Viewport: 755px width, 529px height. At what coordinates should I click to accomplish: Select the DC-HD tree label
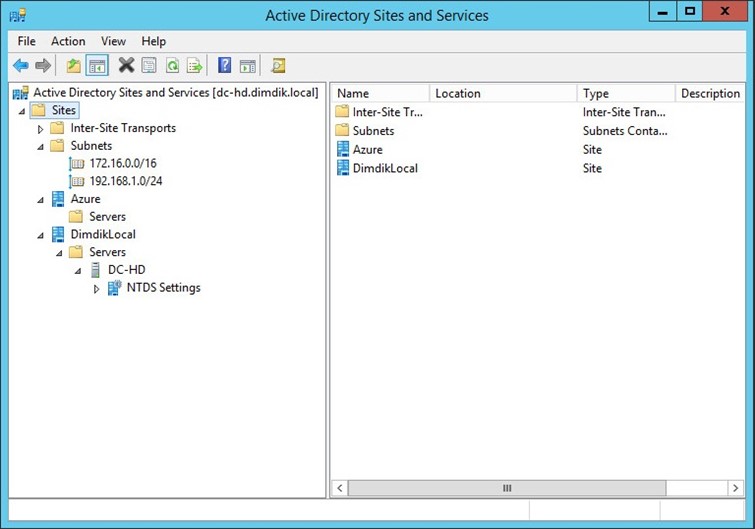127,270
